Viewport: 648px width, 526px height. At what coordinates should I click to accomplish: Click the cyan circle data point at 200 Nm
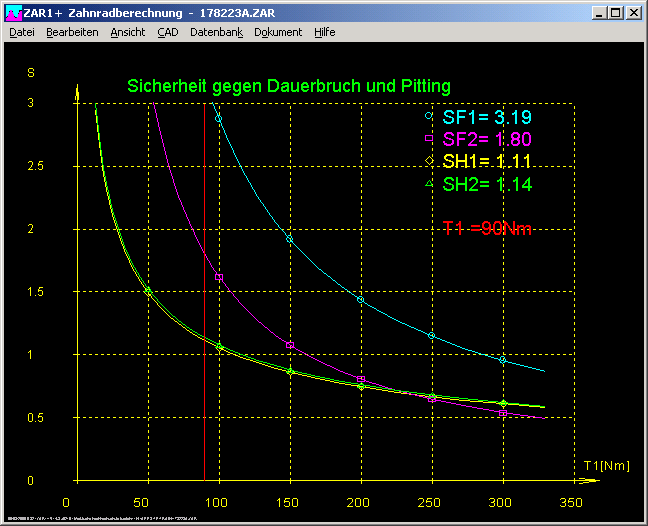coord(360,300)
